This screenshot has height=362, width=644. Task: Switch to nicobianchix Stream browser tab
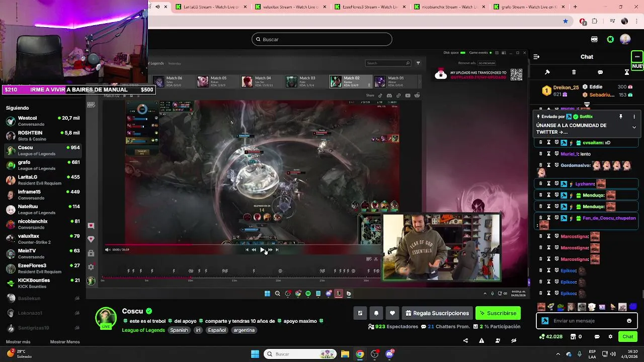[450, 7]
